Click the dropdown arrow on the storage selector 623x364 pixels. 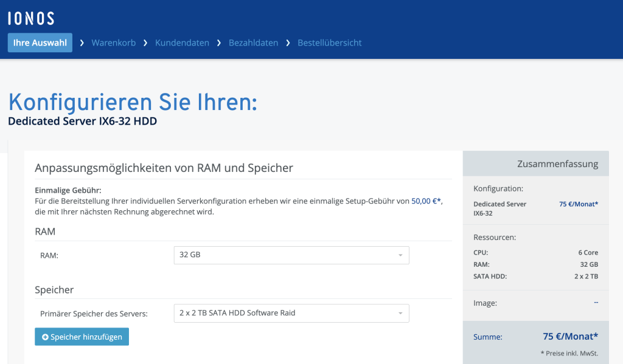(400, 313)
